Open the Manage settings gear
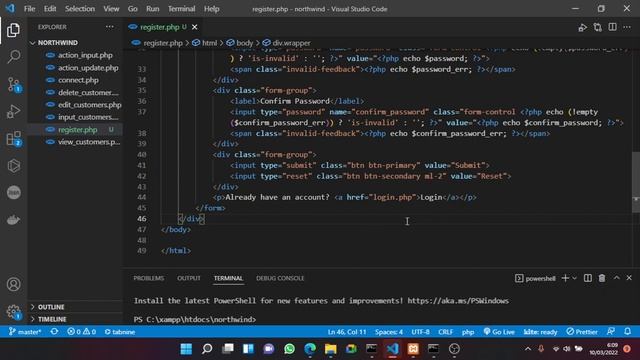The width and height of the screenshot is (640, 360). [x=13, y=311]
